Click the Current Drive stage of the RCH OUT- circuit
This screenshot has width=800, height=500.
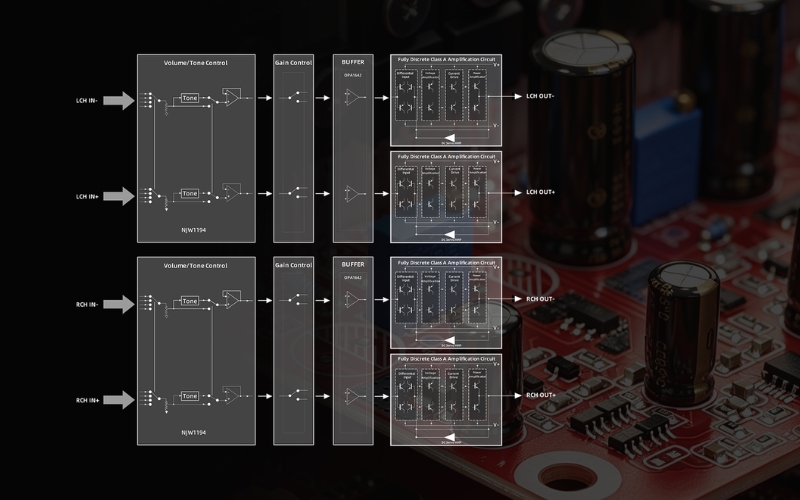point(454,298)
